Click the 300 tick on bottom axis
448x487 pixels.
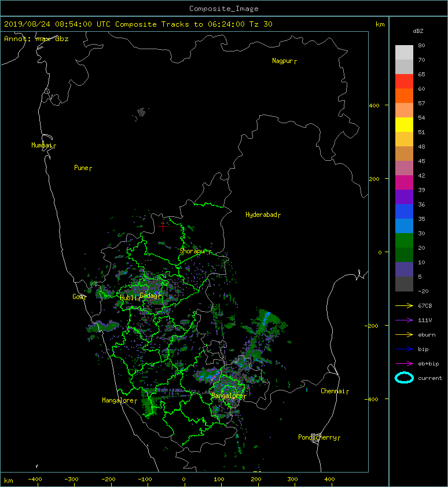point(292,479)
